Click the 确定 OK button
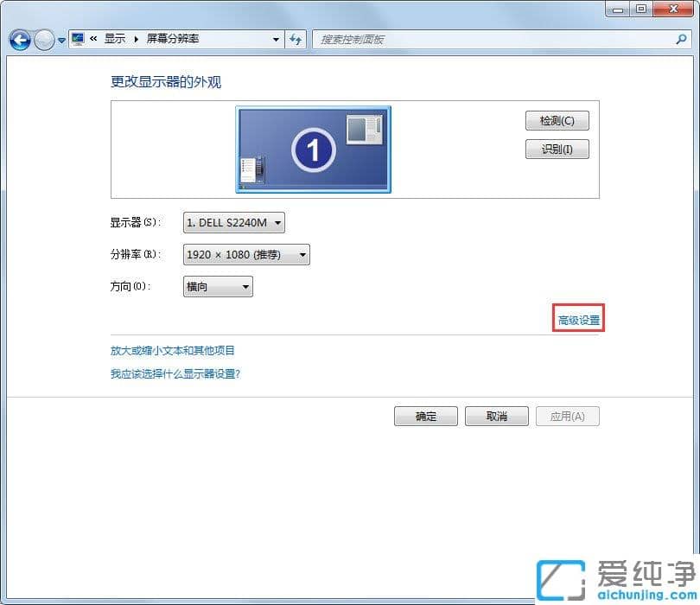Image resolution: width=700 pixels, height=605 pixels. pyautogui.click(x=425, y=416)
